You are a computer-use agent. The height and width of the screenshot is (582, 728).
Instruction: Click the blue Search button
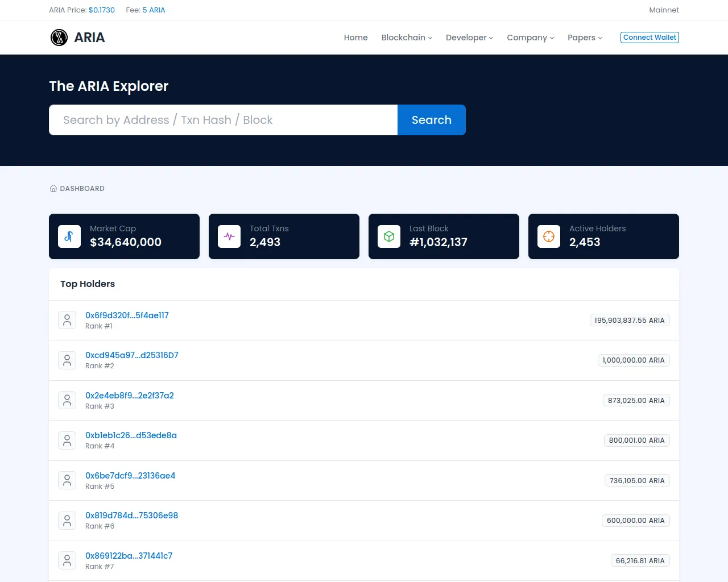[431, 120]
